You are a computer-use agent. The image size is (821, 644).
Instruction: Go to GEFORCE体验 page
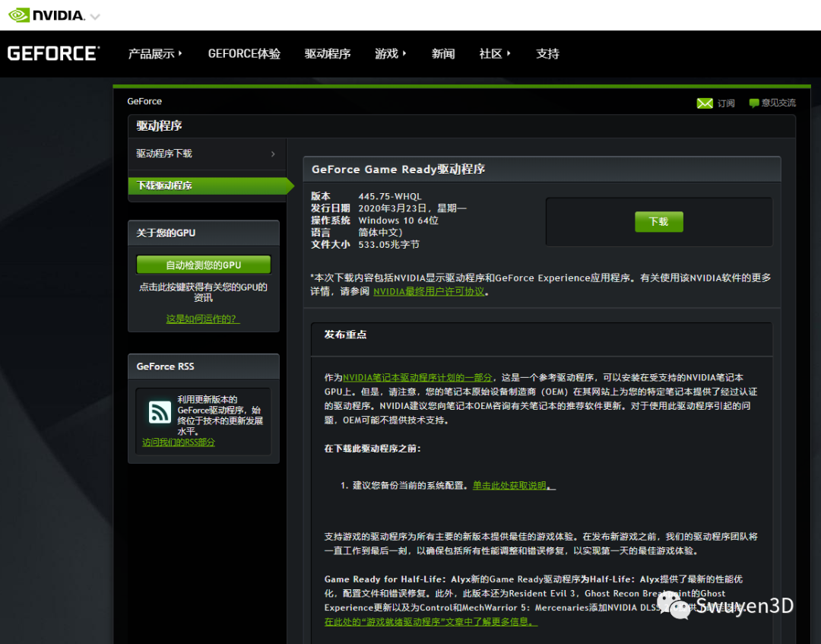click(x=244, y=53)
